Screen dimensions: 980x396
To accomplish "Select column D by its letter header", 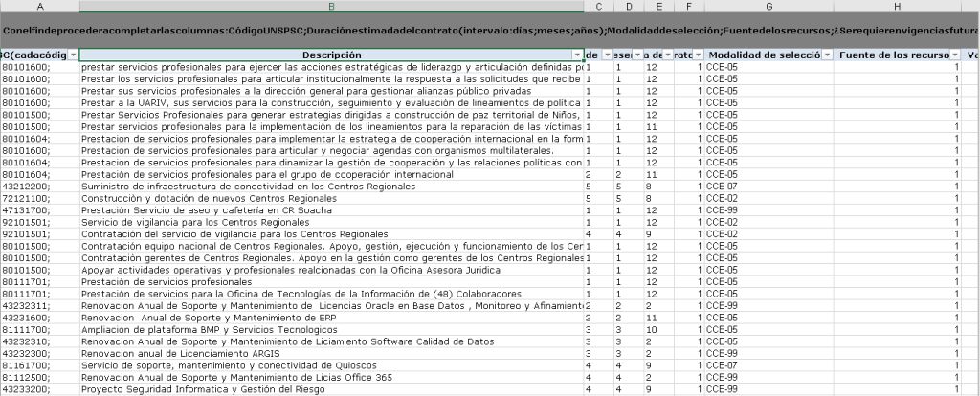I will [x=629, y=7].
